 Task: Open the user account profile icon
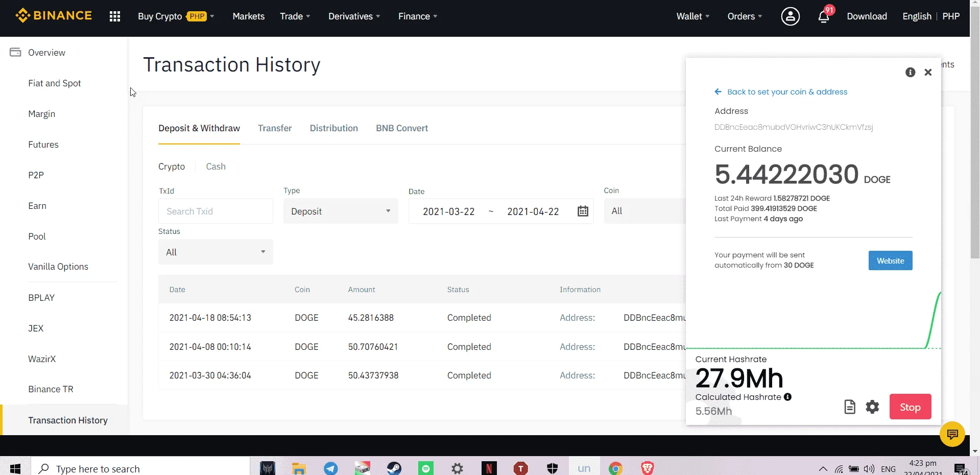(x=790, y=16)
